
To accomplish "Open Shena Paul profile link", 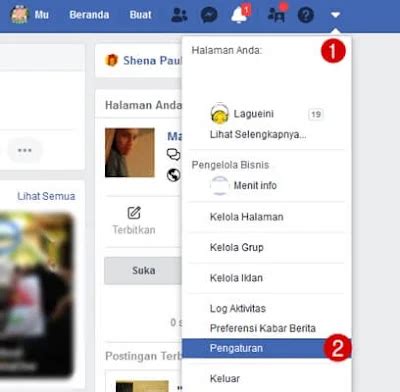I will (x=153, y=60).
